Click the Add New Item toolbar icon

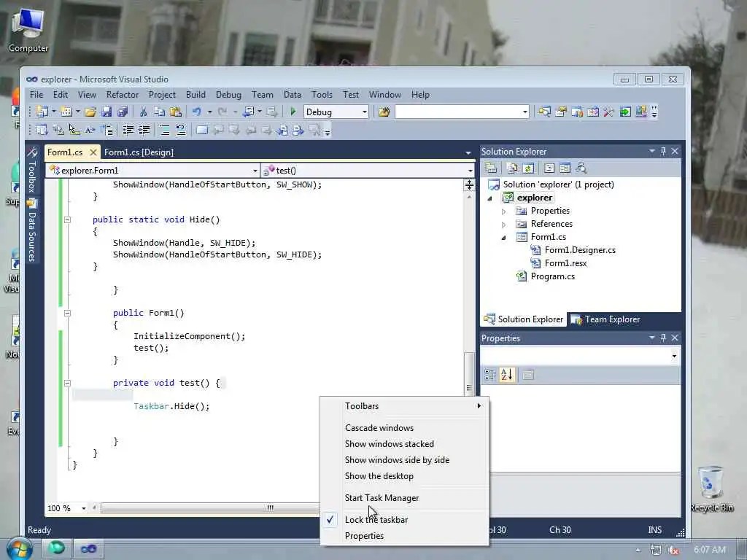click(x=66, y=112)
